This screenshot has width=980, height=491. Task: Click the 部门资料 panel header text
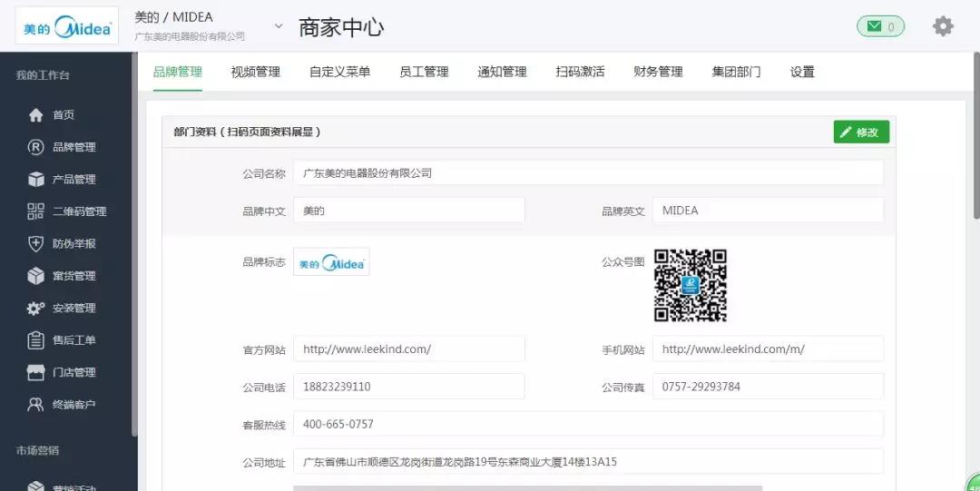pyautogui.click(x=248, y=132)
